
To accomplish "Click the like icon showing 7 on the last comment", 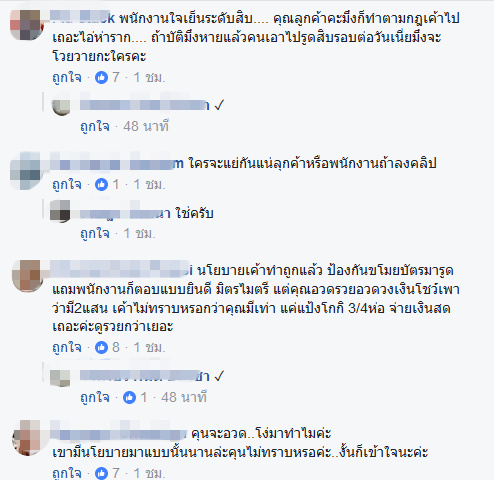I will tap(101, 473).
